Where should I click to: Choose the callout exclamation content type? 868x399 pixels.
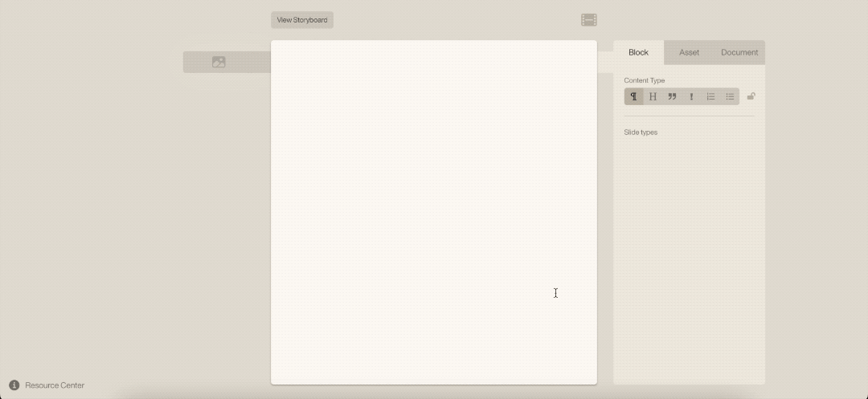[691, 96]
